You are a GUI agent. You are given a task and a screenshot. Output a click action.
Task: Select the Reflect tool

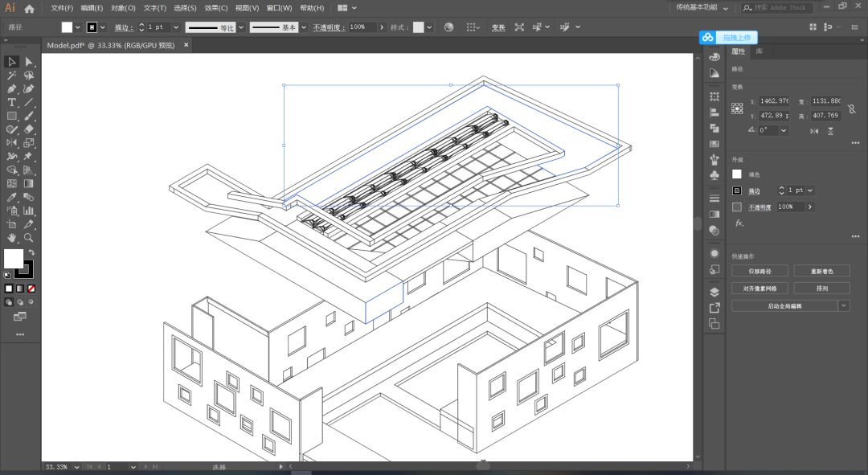coord(11,143)
